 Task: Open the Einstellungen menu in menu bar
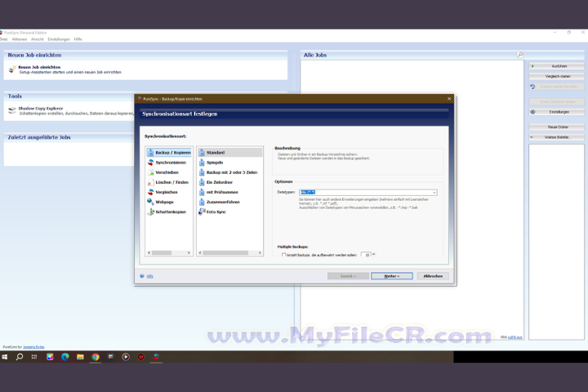pyautogui.click(x=59, y=39)
